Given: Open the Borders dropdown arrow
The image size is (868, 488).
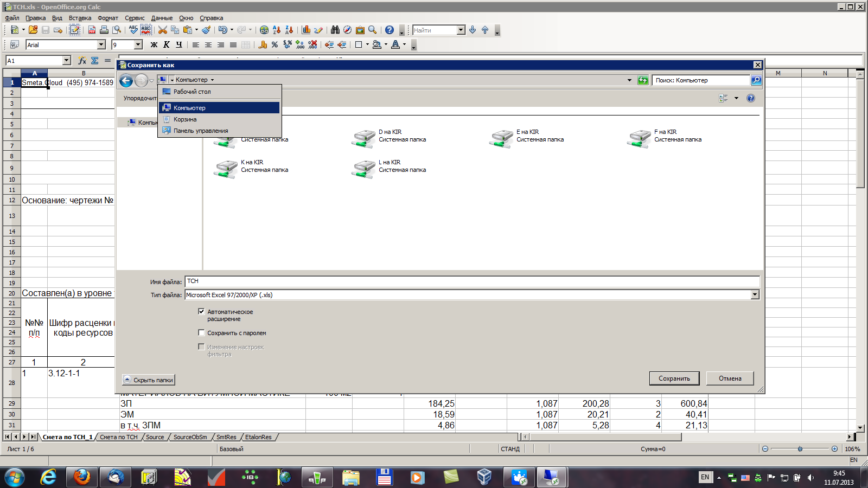Looking at the screenshot, I should tap(367, 44).
